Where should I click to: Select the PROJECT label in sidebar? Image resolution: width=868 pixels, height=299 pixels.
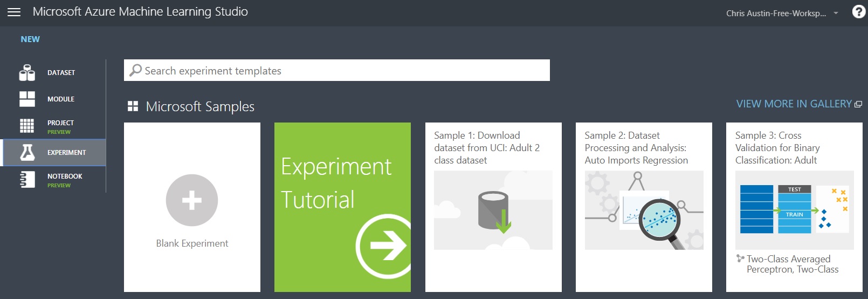click(60, 123)
